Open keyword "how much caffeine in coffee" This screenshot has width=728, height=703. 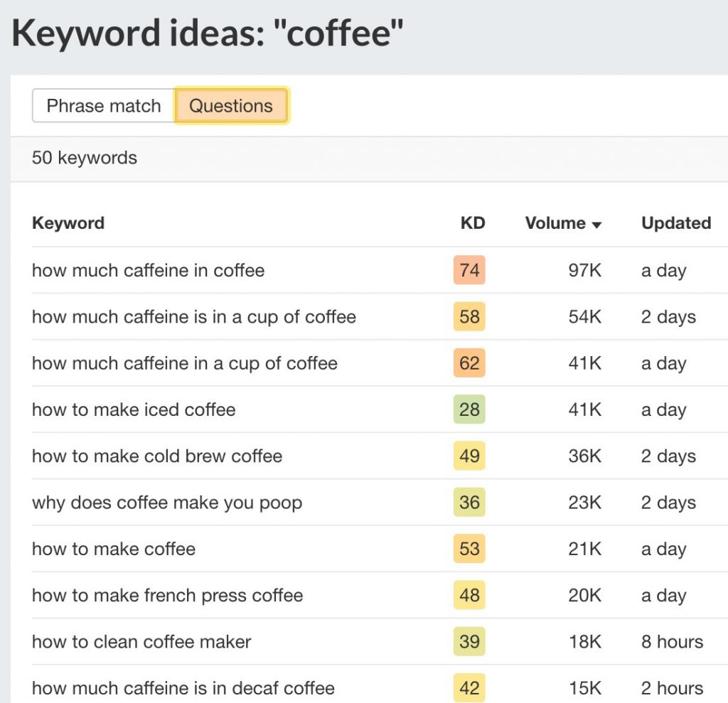click(147, 271)
